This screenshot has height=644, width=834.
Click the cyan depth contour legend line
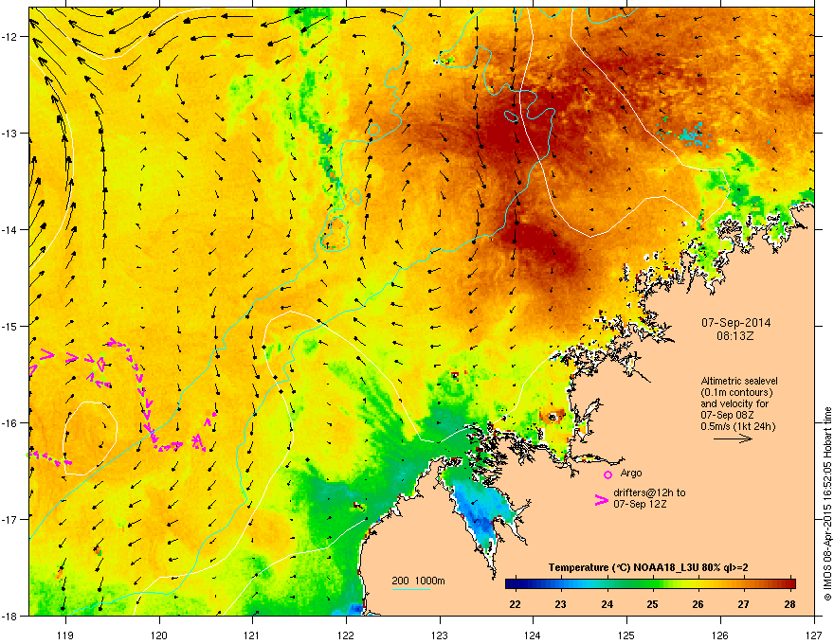410,589
